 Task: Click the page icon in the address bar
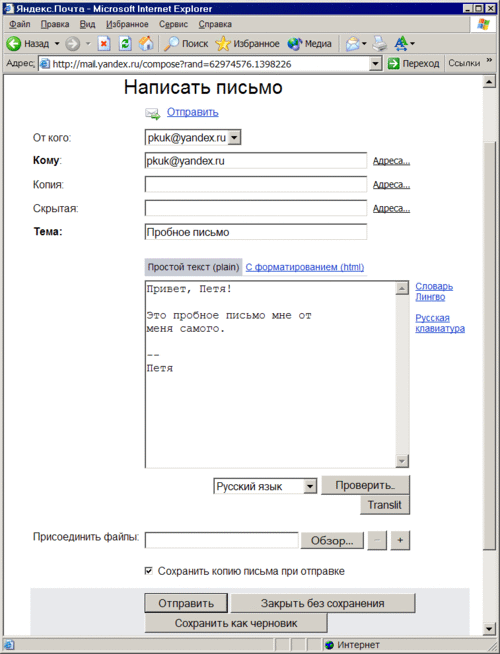[x=45, y=64]
